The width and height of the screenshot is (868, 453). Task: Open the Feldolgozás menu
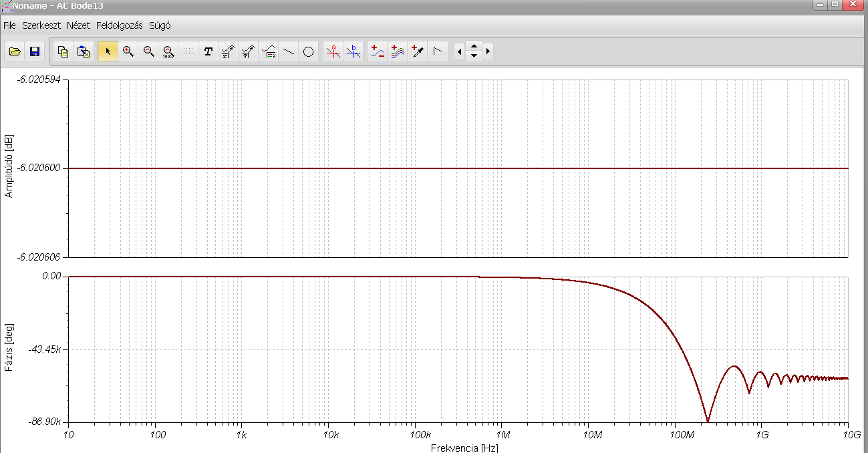coord(120,25)
